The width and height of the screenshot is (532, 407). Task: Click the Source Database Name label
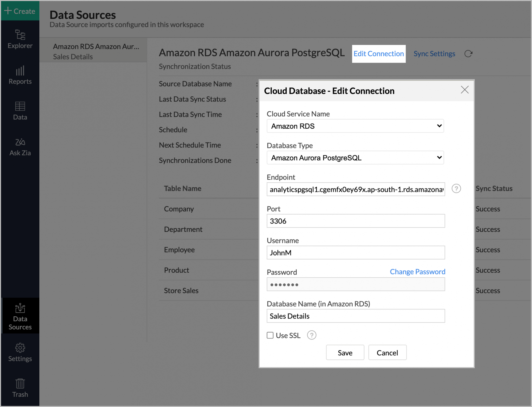pos(195,84)
